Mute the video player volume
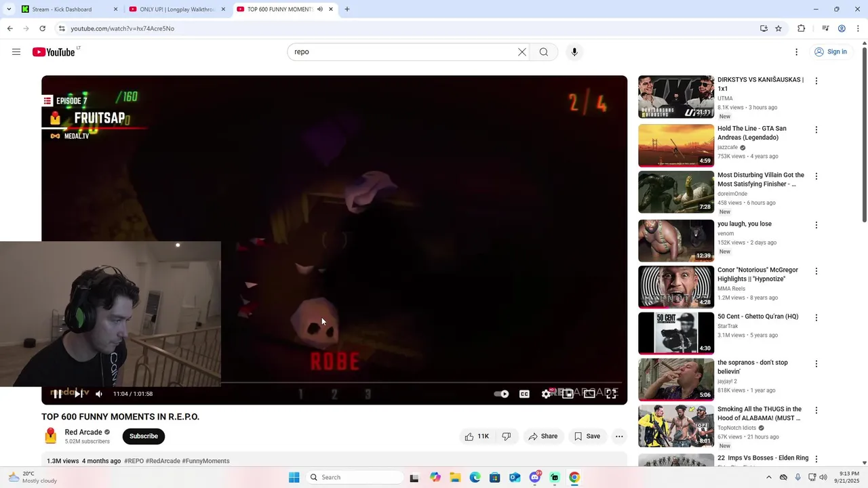The width and height of the screenshot is (868, 488). 99,394
